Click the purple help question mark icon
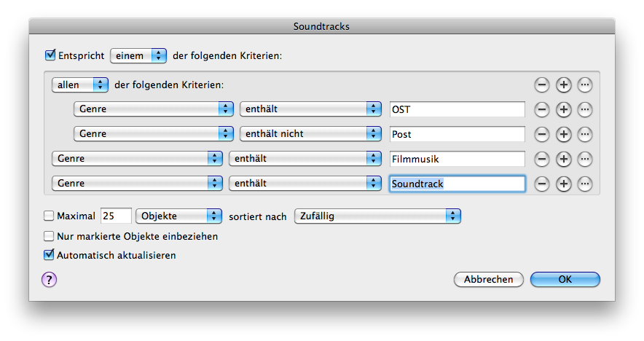The width and height of the screenshot is (644, 341). [x=50, y=279]
